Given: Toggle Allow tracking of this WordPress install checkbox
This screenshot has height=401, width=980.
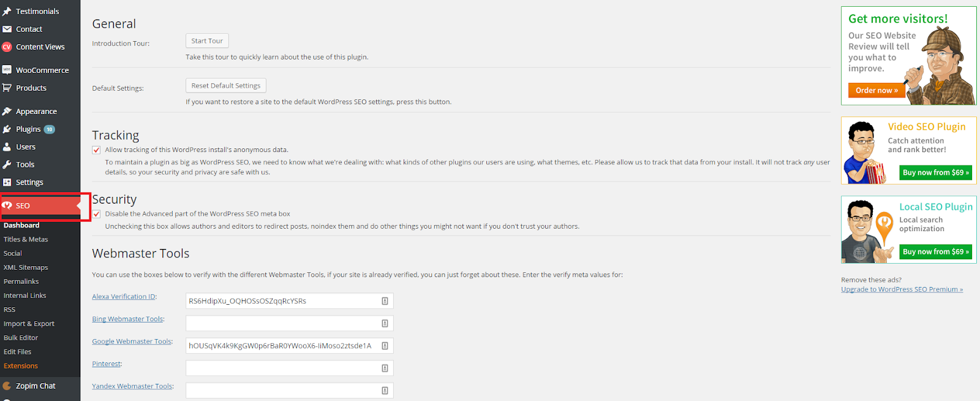Looking at the screenshot, I should 96,150.
